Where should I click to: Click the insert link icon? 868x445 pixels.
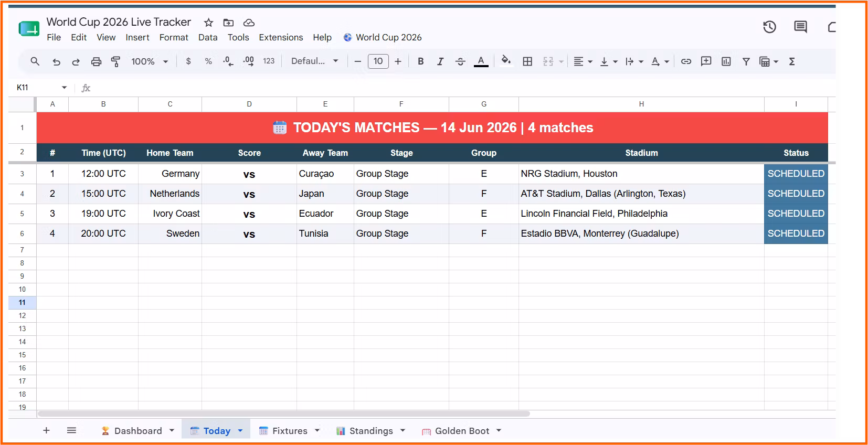point(686,61)
